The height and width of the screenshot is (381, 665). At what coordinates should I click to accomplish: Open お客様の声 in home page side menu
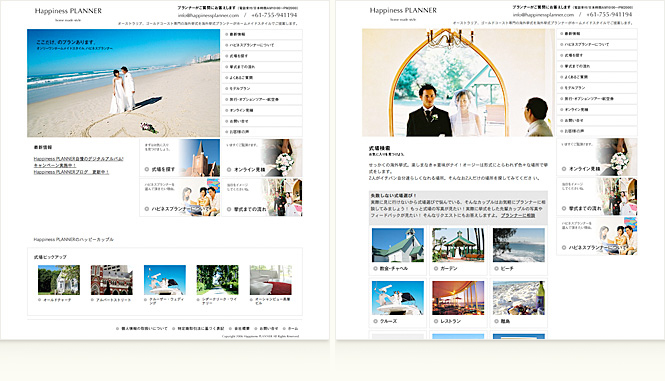point(262,132)
